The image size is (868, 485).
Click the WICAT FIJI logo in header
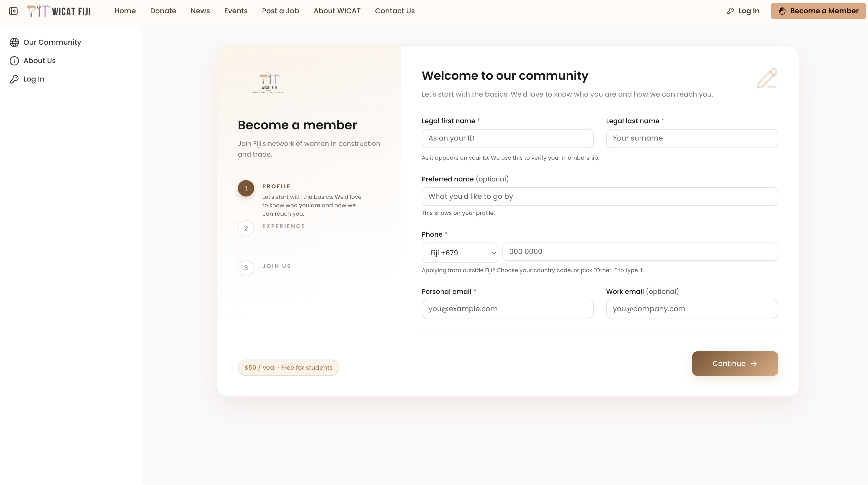pos(59,11)
